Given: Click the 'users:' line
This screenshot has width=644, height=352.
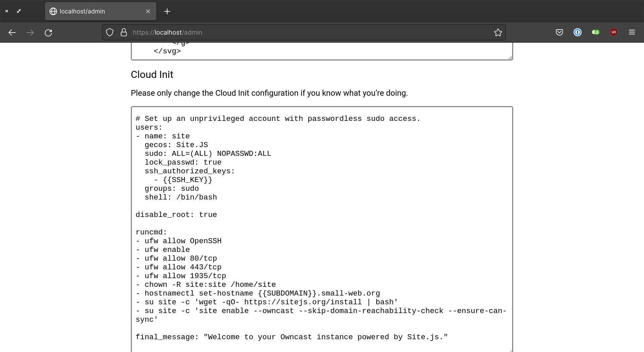Looking at the screenshot, I should (x=149, y=128).
